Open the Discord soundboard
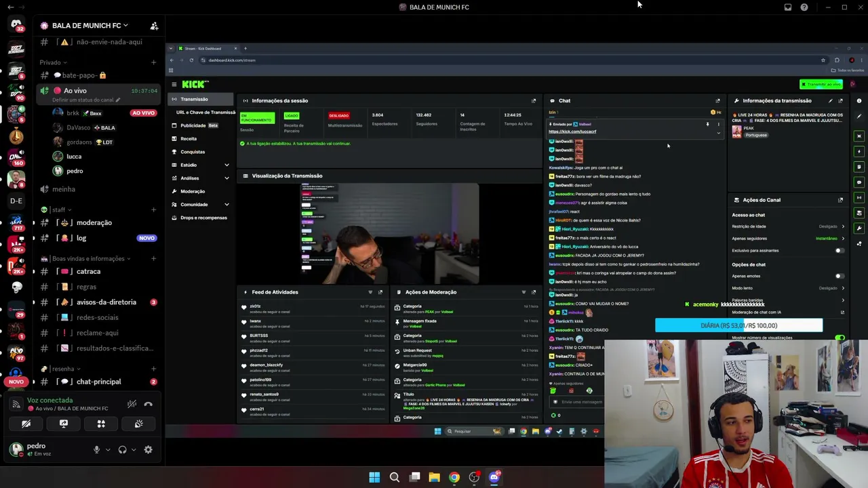Image resolution: width=868 pixels, height=488 pixels. click(x=139, y=424)
